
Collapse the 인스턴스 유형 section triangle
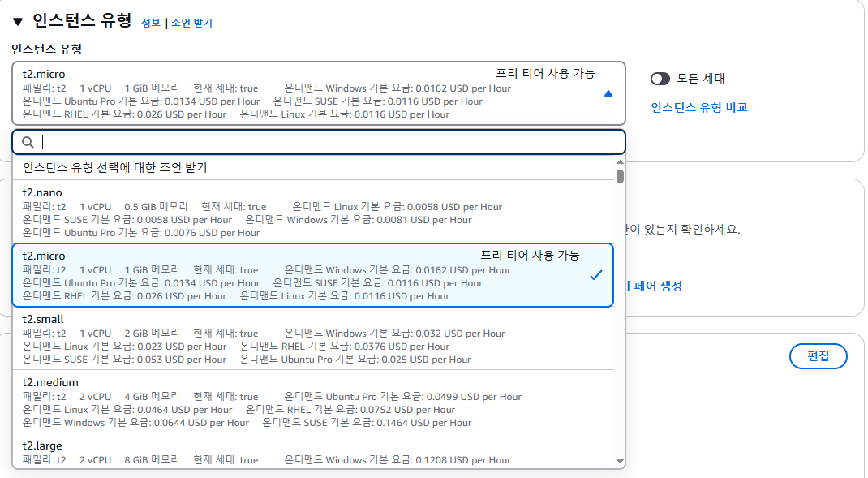(18, 22)
